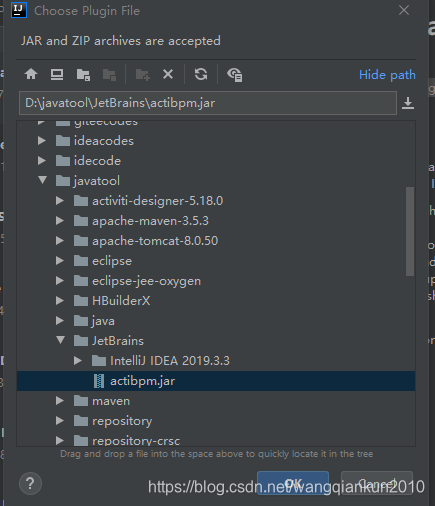The image size is (435, 506).
Task: Refresh the file tree
Action: 201,74
